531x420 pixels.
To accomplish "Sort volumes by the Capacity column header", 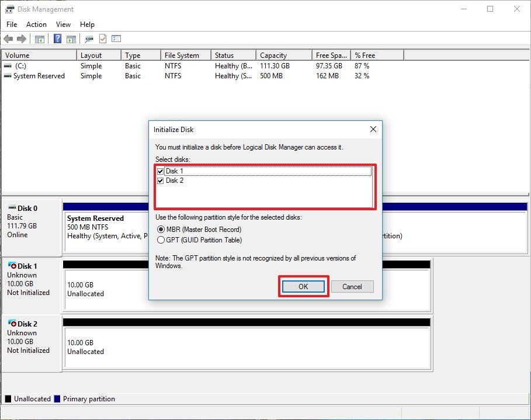I will coord(283,54).
